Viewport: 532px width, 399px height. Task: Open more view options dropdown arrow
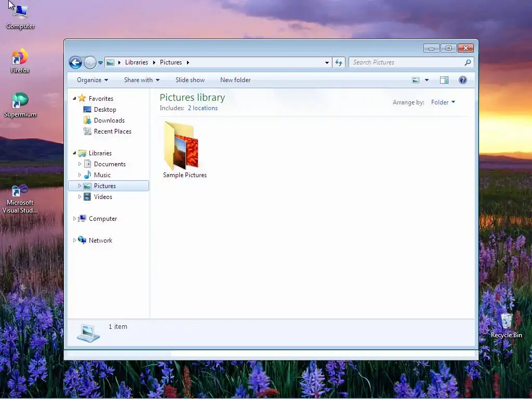pyautogui.click(x=427, y=80)
